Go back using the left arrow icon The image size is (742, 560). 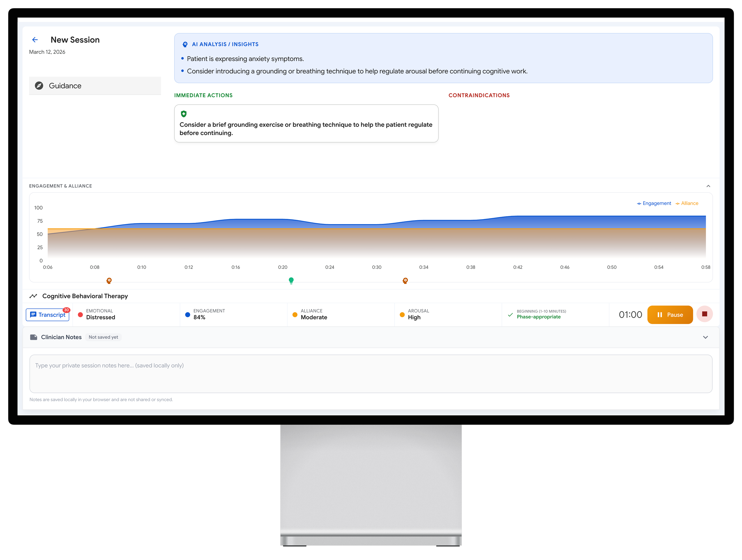coord(35,40)
